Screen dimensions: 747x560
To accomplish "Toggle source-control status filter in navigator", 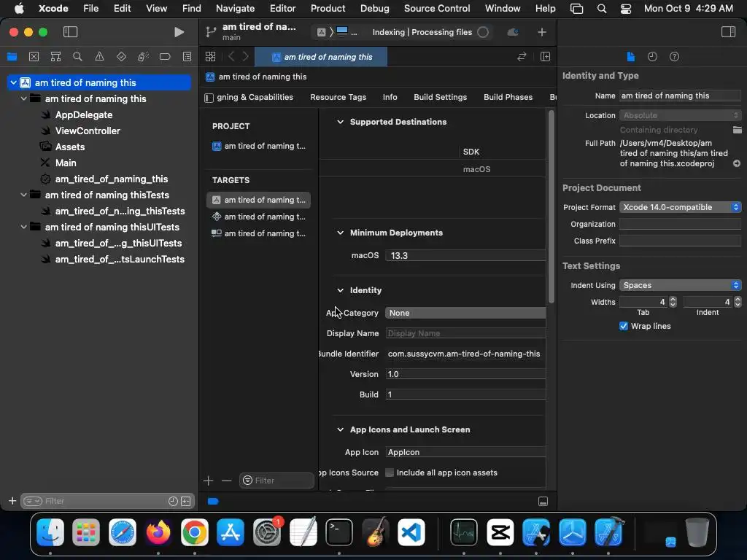I will coord(186,501).
